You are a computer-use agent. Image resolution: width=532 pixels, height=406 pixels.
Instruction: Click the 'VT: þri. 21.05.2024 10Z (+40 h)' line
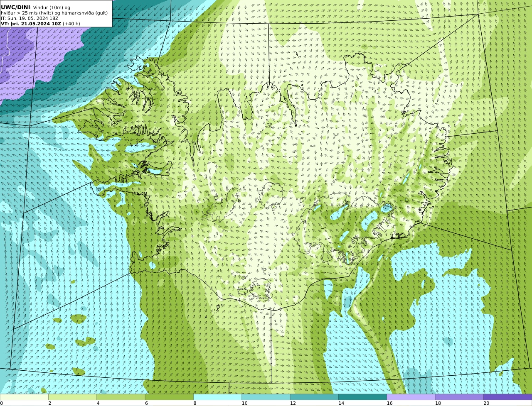click(x=40, y=24)
